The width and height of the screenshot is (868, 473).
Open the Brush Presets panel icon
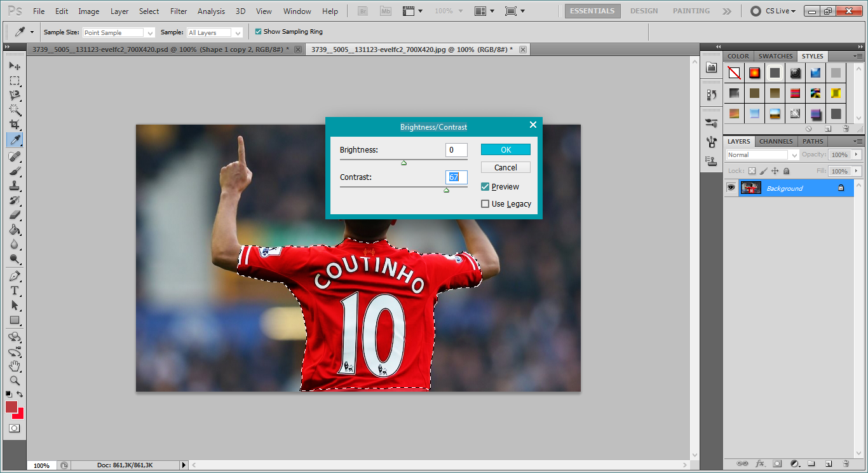pyautogui.click(x=711, y=123)
